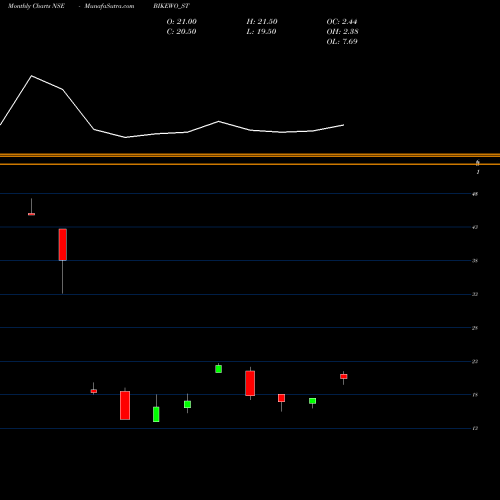This screenshot has width=500, height=500.
Task: Click the high value "H: 21.50"
Action: (x=262, y=22)
